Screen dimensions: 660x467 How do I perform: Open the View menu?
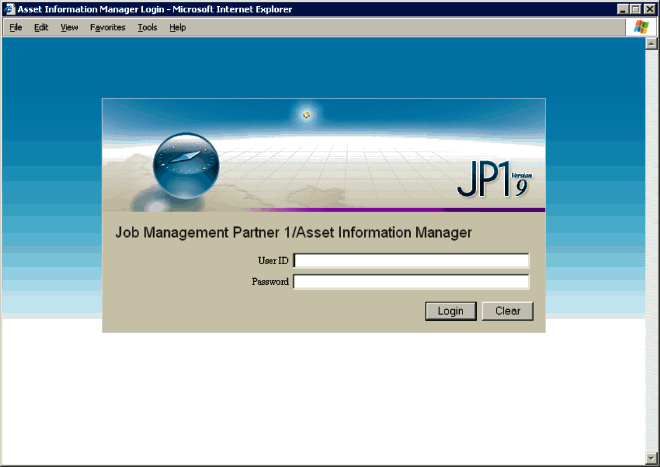click(69, 27)
